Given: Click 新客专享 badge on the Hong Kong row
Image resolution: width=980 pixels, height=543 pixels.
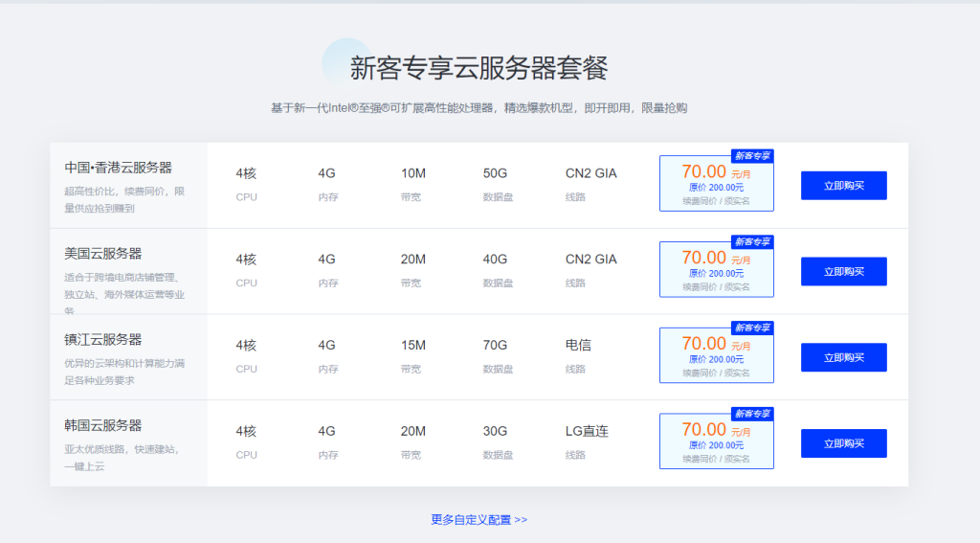Looking at the screenshot, I should [x=751, y=156].
